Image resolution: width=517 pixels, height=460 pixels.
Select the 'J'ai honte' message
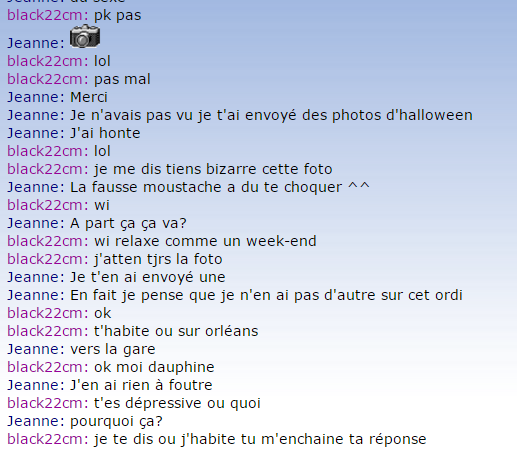tap(105, 133)
